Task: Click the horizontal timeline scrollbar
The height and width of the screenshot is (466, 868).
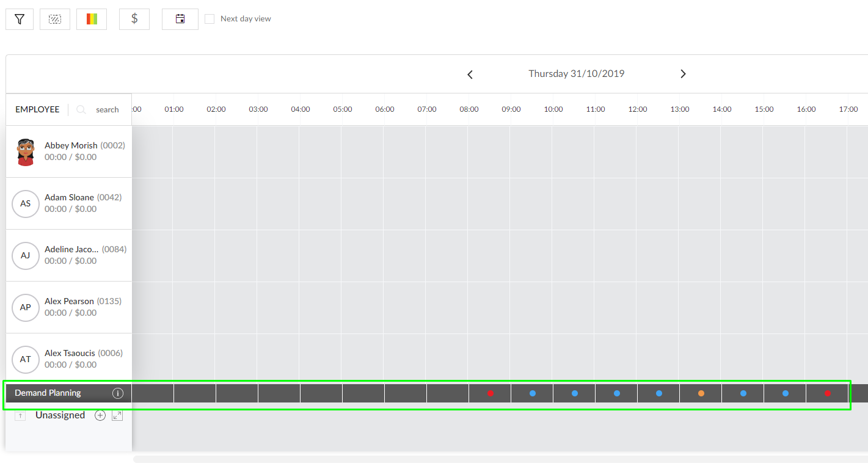Action: pyautogui.click(x=500, y=459)
